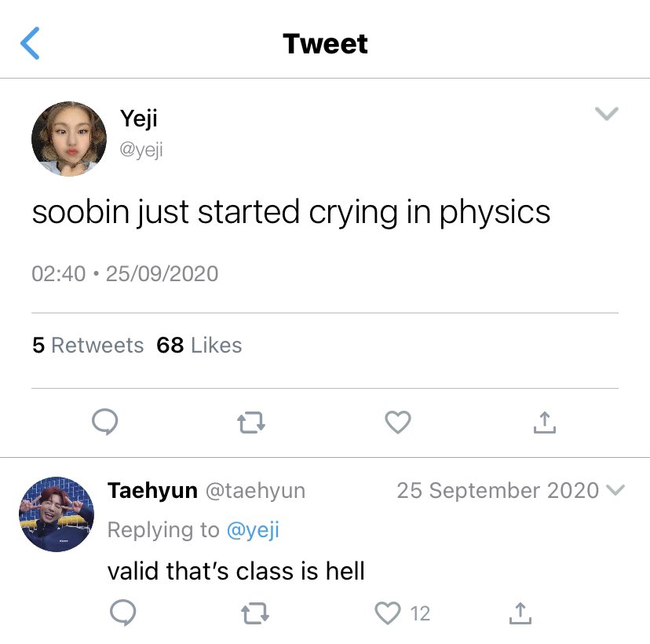Screen dimensions: 650x644
Task: Open Taehyun's profile picture
Action: point(57,514)
